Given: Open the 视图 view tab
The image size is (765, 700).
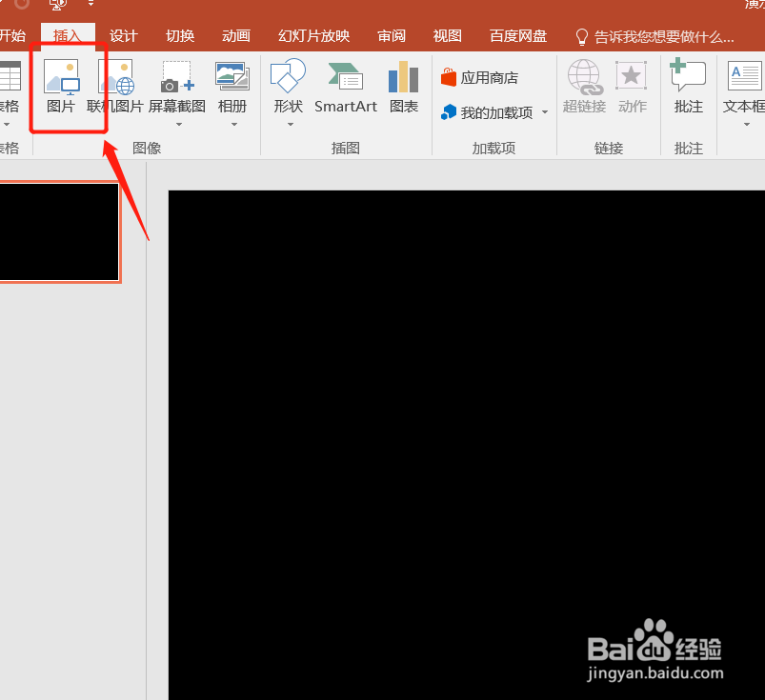Looking at the screenshot, I should (x=447, y=35).
